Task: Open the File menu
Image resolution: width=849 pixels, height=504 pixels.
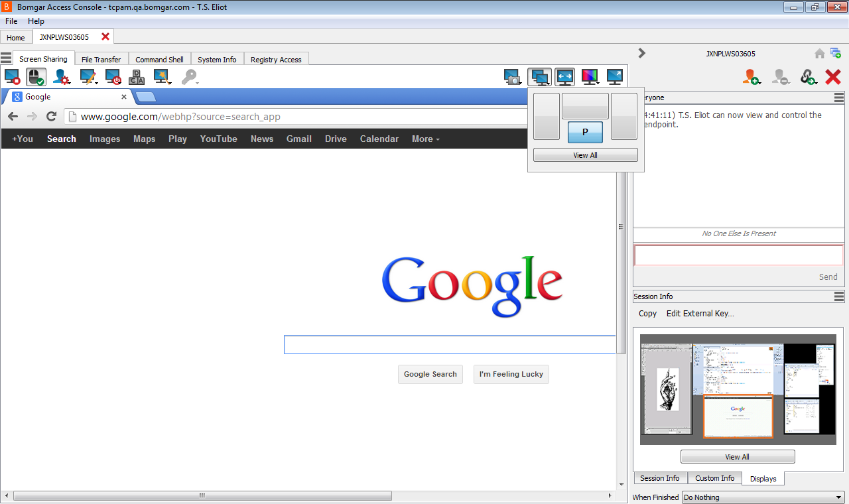Action: 11,21
